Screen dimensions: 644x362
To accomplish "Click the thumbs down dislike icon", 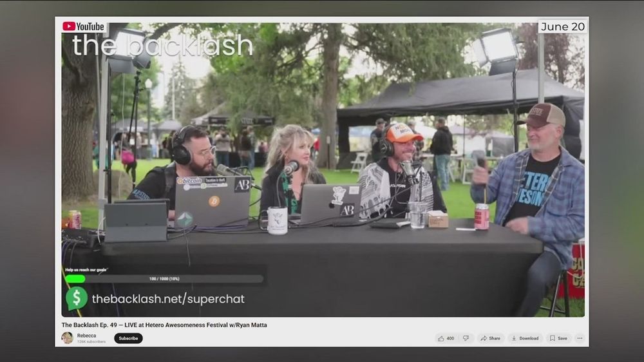I will (466, 338).
